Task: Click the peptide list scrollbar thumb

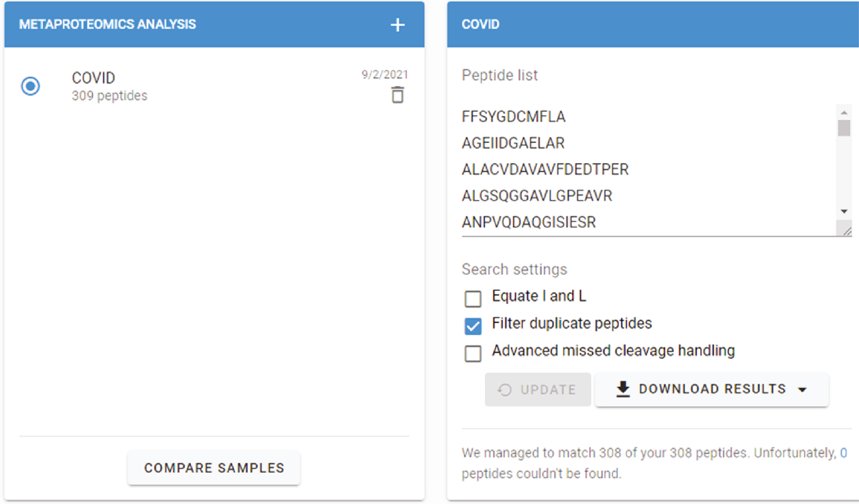Action: coord(844,128)
